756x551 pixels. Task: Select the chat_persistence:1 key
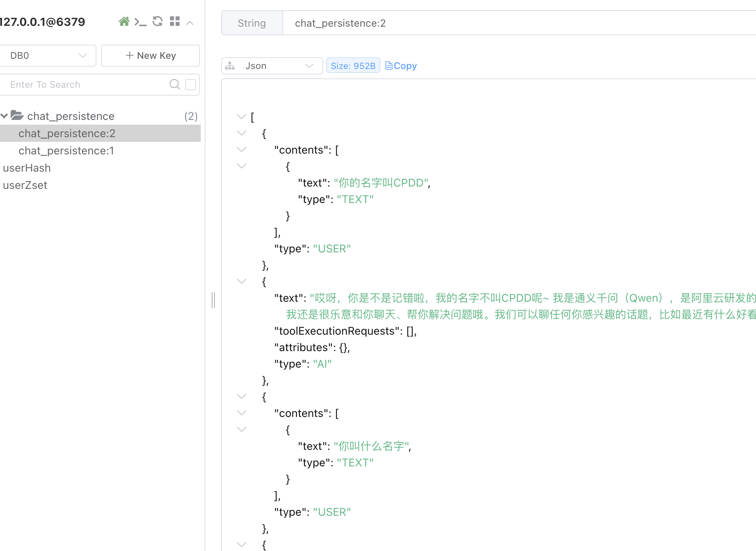pyautogui.click(x=66, y=150)
